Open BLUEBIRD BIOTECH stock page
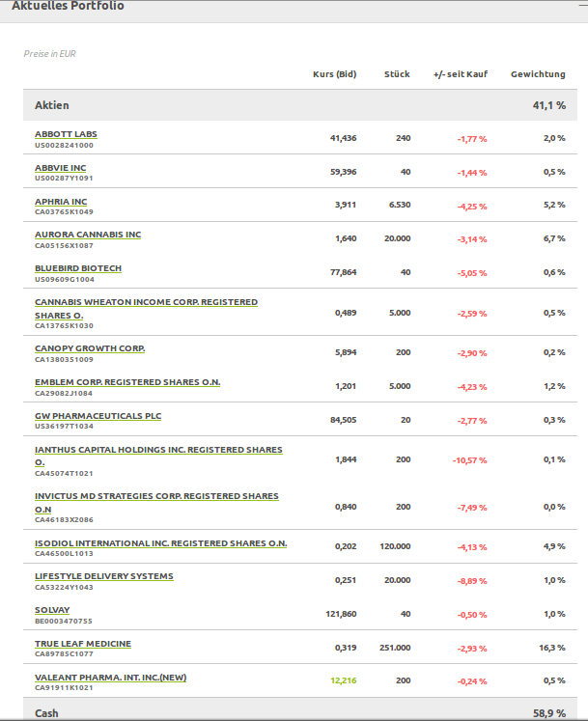The image size is (588, 721). click(x=78, y=268)
